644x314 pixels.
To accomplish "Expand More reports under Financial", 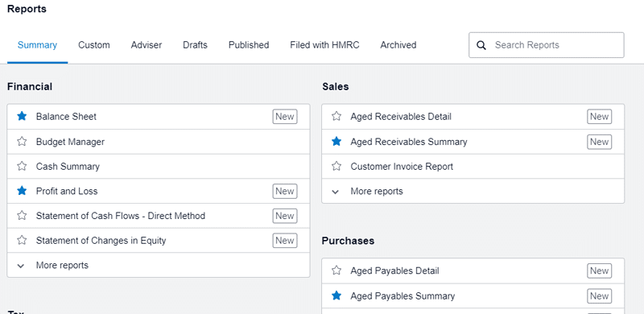I will point(158,265).
